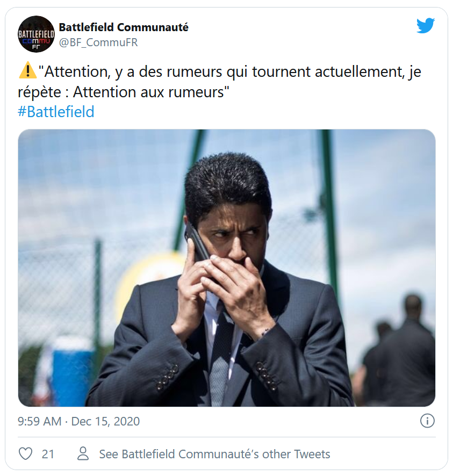Click the yellow warning emoji
The image size is (453, 476).
point(28,70)
